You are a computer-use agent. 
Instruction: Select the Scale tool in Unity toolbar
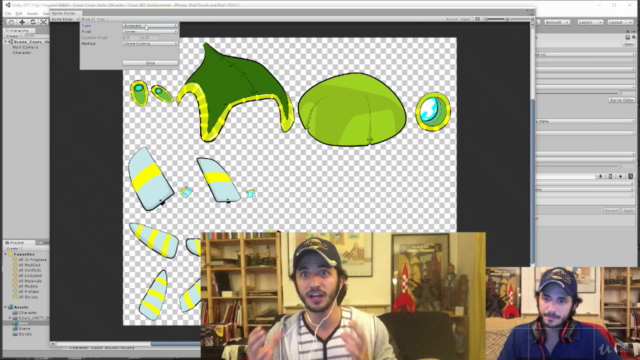(x=44, y=22)
